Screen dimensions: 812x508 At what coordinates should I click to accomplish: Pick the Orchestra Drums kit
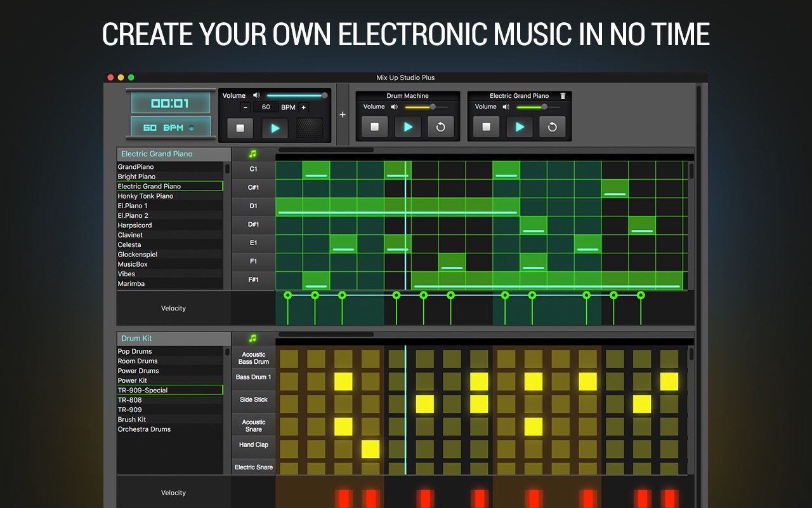[169, 429]
